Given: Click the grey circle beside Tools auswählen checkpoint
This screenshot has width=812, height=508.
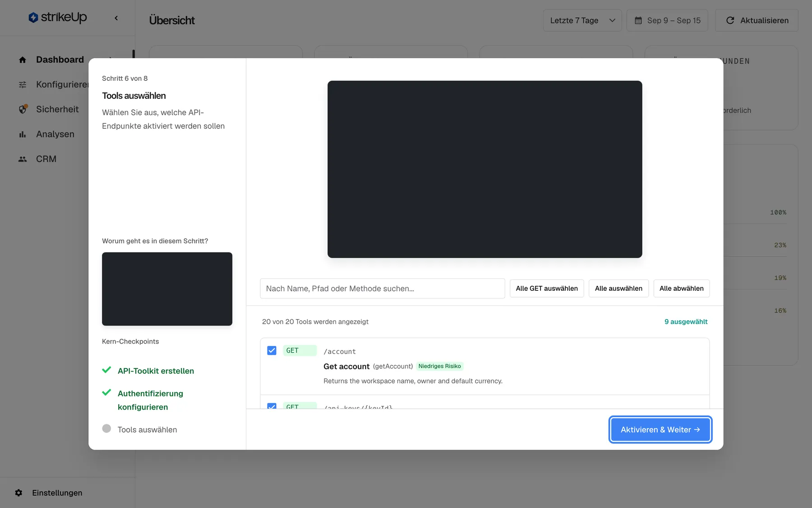Looking at the screenshot, I should click(106, 429).
